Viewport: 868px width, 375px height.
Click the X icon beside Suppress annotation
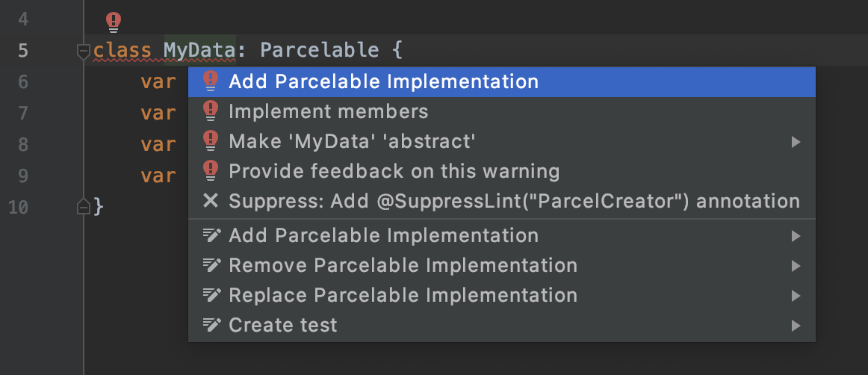coord(211,200)
